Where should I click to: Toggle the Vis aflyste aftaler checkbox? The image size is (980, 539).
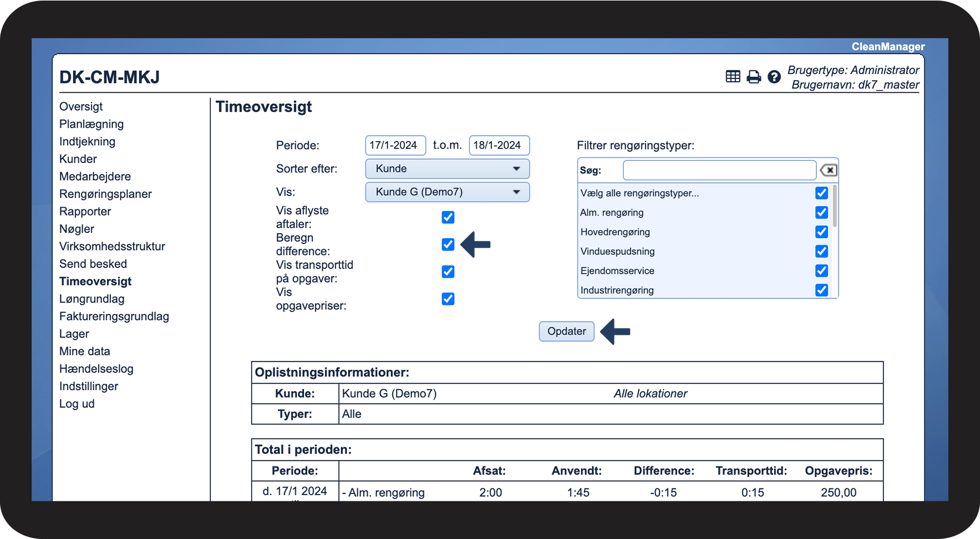[448, 217]
